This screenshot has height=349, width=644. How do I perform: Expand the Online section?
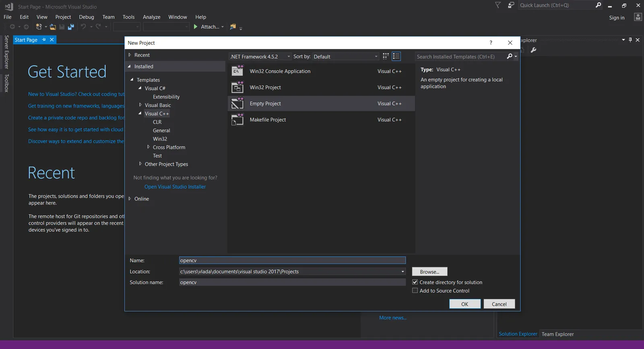130,199
